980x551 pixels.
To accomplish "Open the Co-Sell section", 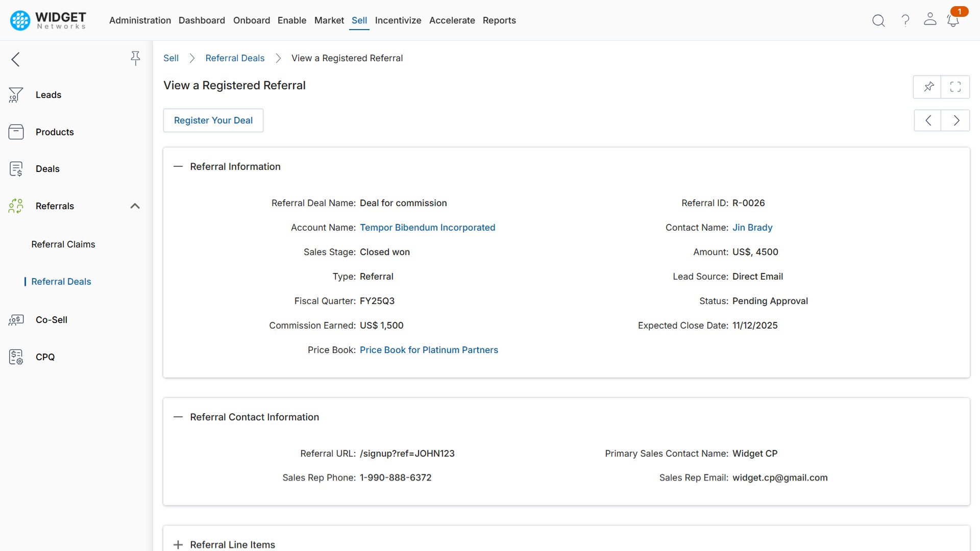I will (x=51, y=320).
